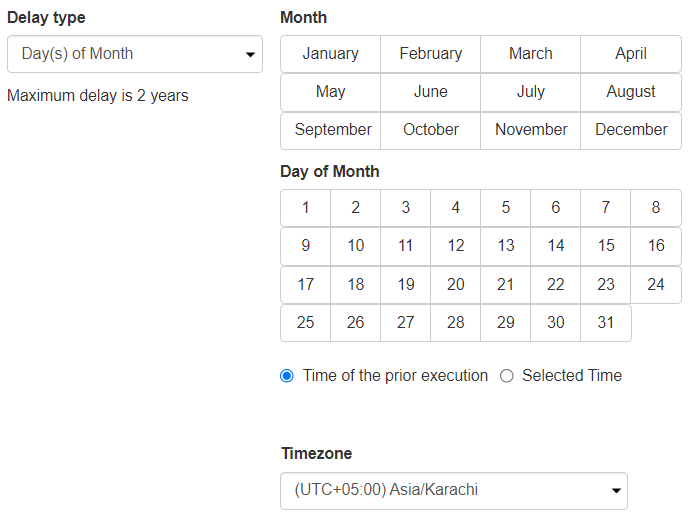
Task: Select the January month button
Action: [x=330, y=54]
